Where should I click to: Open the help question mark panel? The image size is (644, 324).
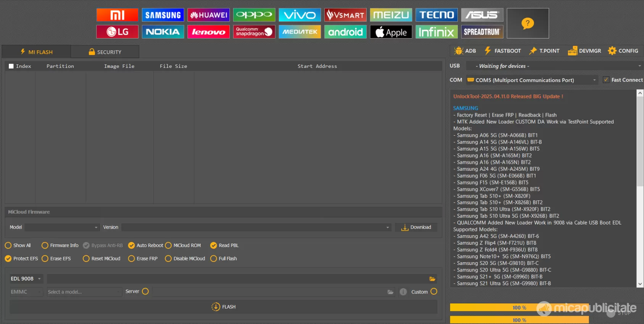tap(528, 23)
